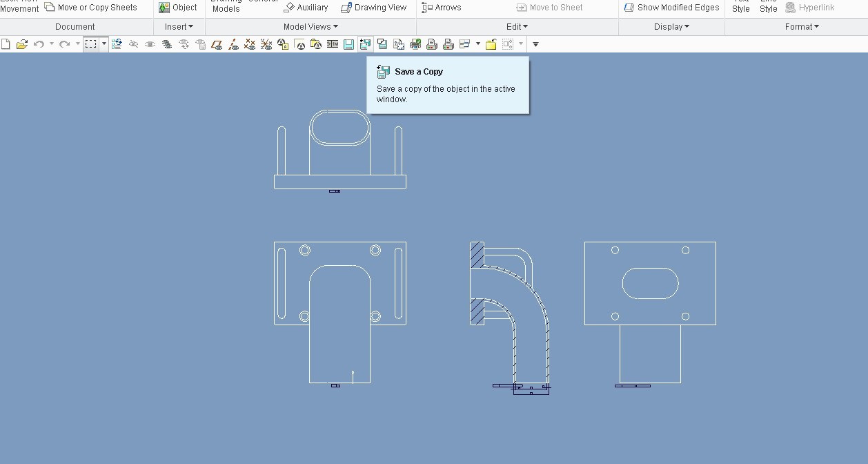Click the first plain printer icon
This screenshot has height=464, width=868.
point(432,44)
